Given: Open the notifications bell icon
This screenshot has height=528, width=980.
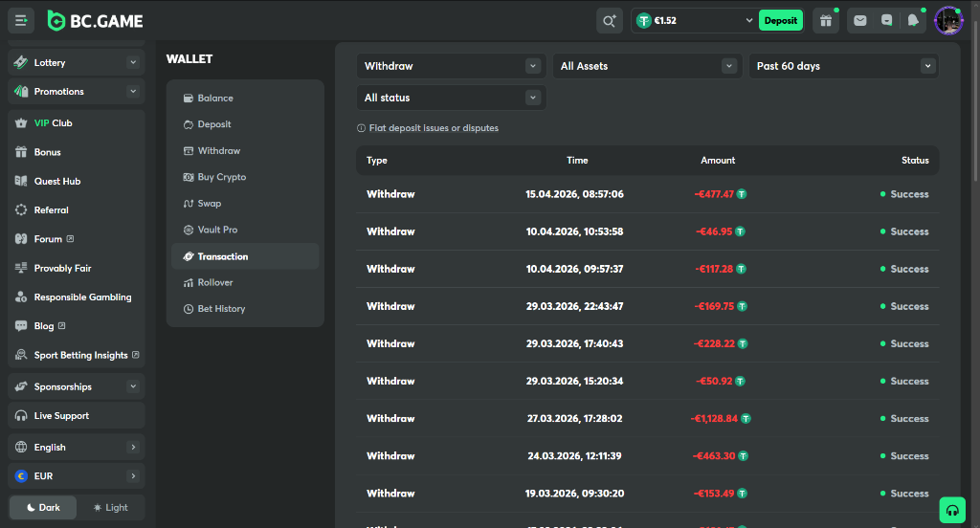Looking at the screenshot, I should (x=912, y=21).
